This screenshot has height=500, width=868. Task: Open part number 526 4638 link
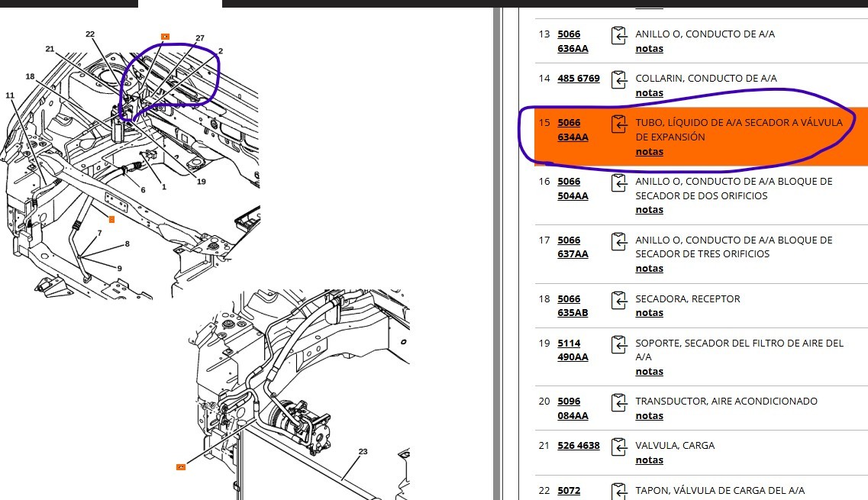pyautogui.click(x=579, y=445)
